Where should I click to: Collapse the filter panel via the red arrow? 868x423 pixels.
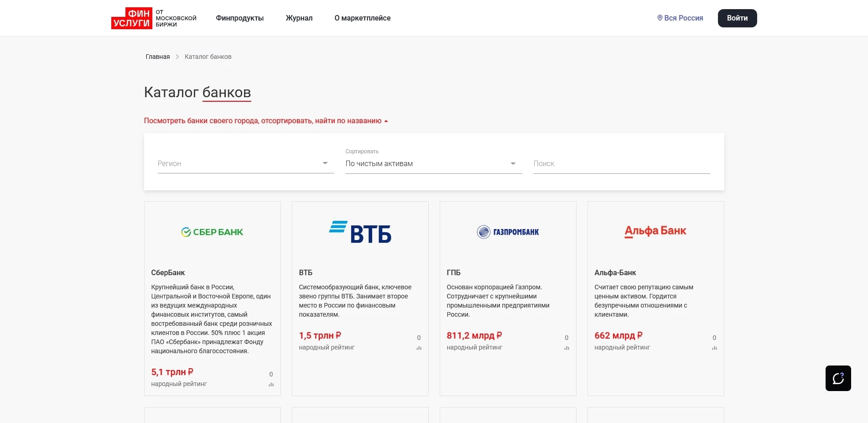pyautogui.click(x=385, y=120)
